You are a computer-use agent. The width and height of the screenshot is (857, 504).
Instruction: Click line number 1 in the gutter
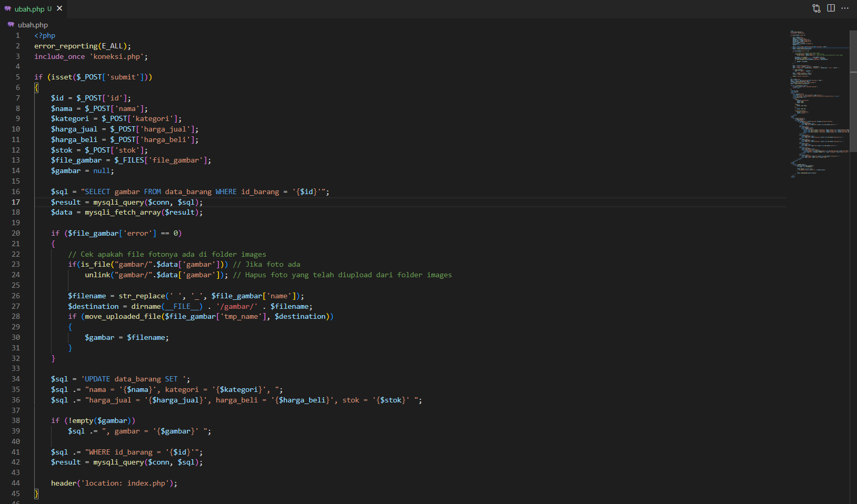[18, 36]
